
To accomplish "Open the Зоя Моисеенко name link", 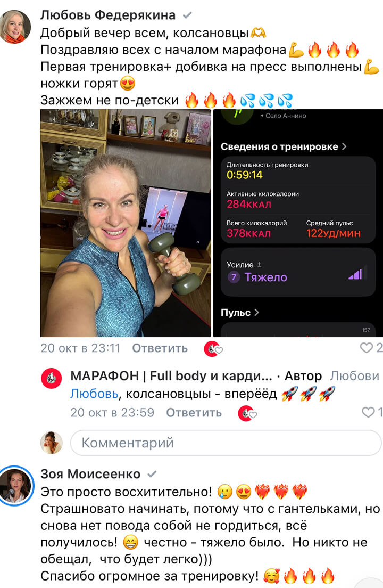I will [90, 475].
